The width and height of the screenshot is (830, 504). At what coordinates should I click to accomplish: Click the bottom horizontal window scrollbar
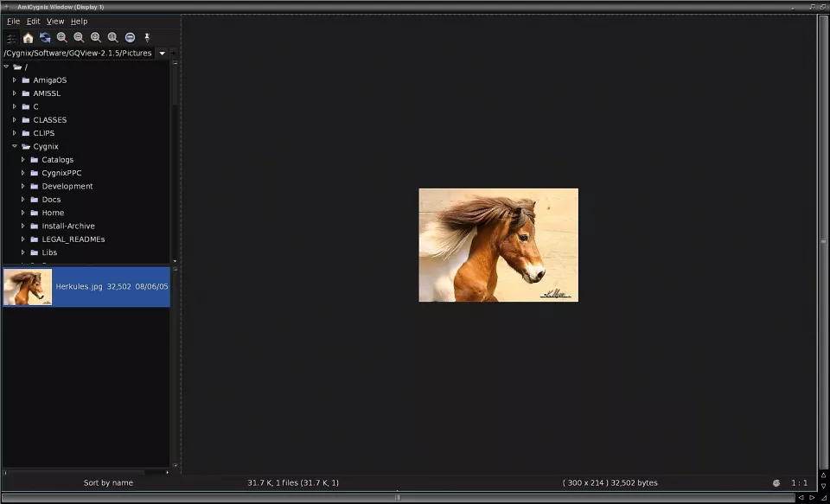pyautogui.click(x=398, y=498)
